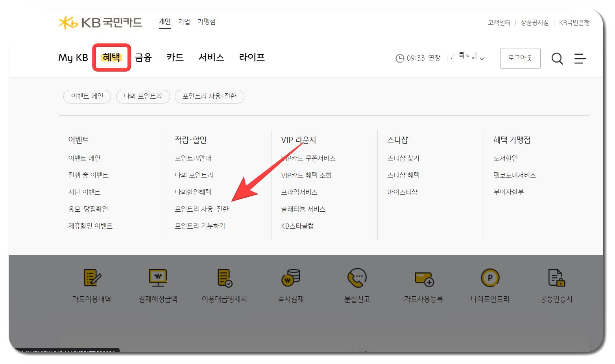615x364 pixels.
Task: Select the 가맹점 tab
Action: click(207, 22)
